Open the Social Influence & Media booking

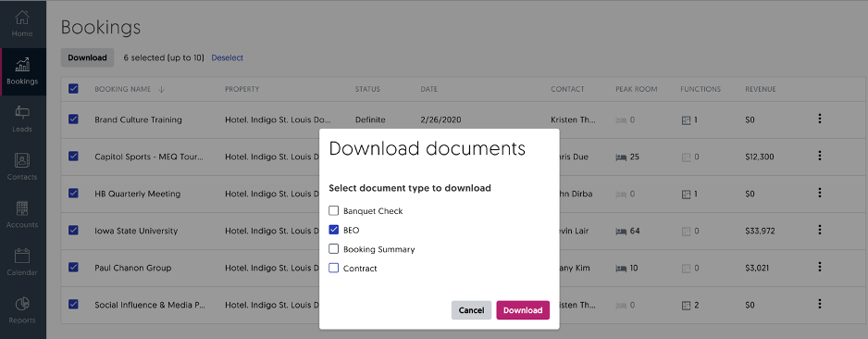tap(150, 305)
